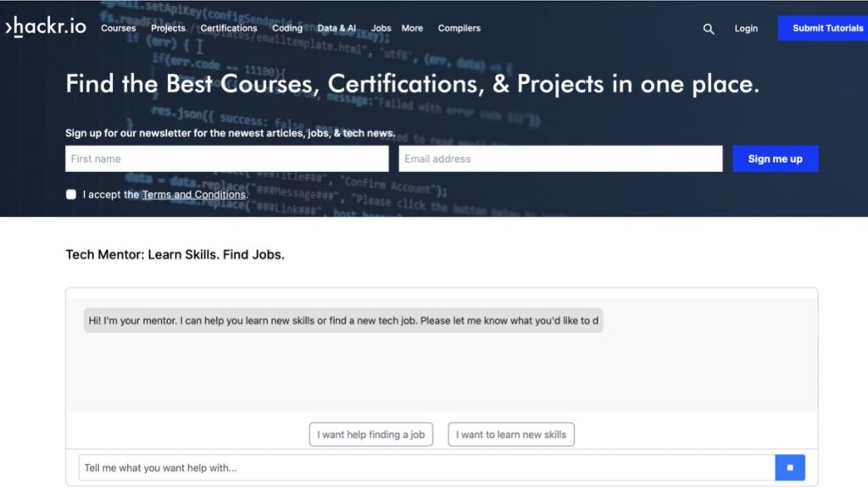Screen dimensions: 868x488
Task: Expand the Coding navigation menu
Action: tap(287, 28)
